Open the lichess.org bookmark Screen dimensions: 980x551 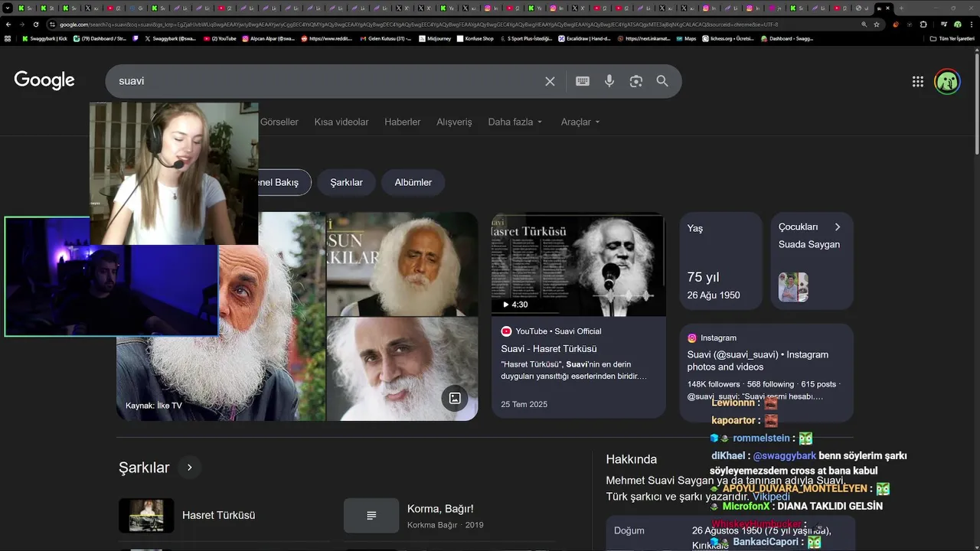[728, 38]
